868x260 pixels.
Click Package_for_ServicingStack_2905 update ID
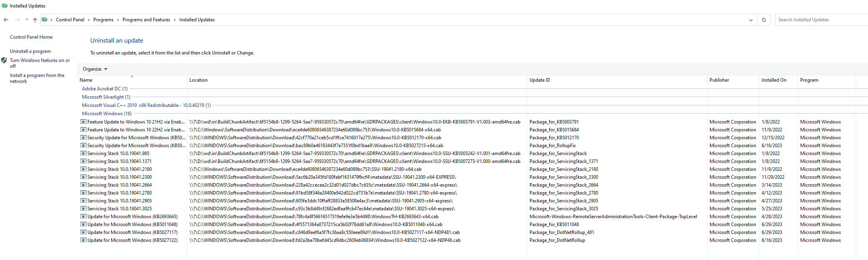coord(564,201)
